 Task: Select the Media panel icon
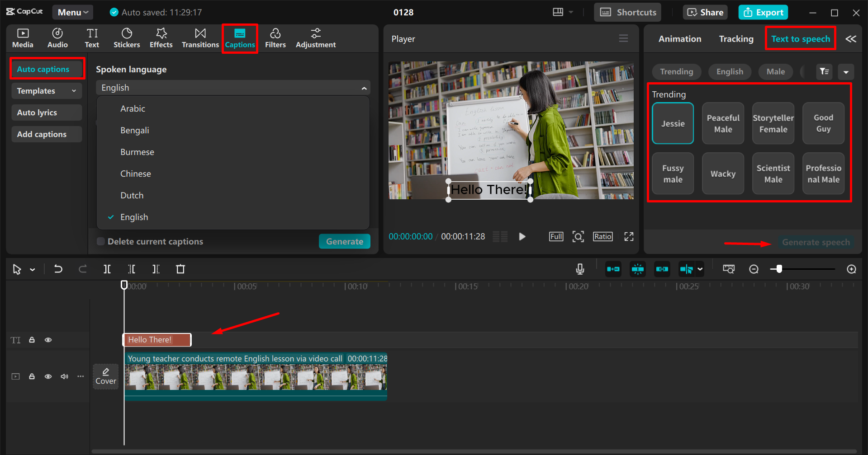(x=23, y=38)
